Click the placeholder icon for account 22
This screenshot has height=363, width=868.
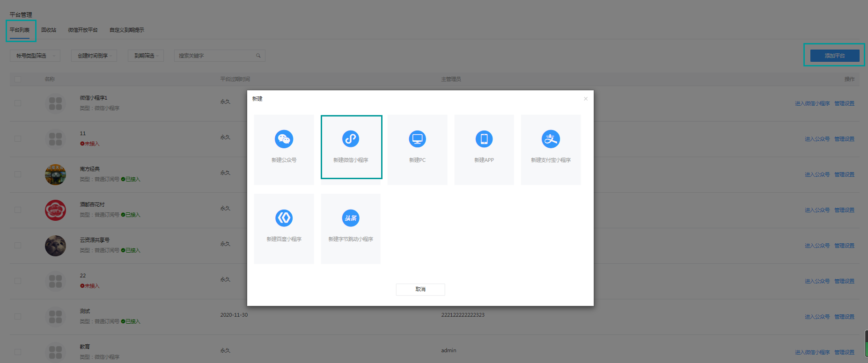pos(55,281)
